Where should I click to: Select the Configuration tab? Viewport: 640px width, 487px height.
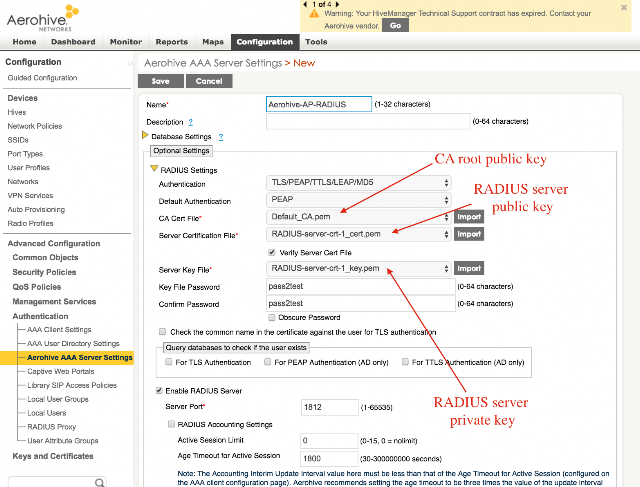click(264, 42)
